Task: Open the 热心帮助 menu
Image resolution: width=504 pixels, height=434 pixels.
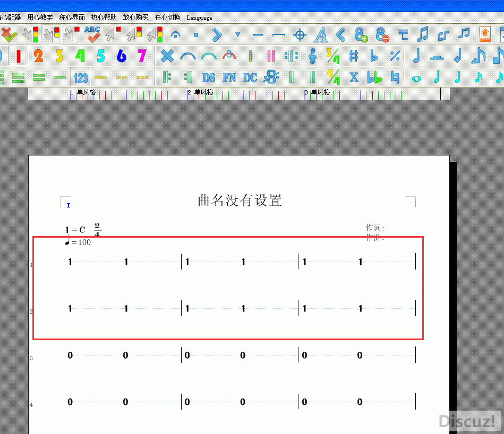Action: (x=104, y=18)
